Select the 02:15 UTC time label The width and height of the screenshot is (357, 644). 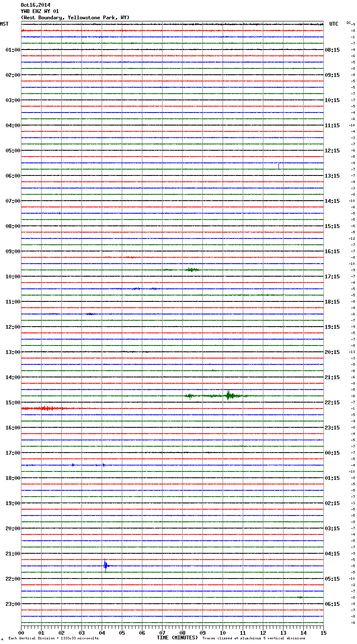pos(332,503)
